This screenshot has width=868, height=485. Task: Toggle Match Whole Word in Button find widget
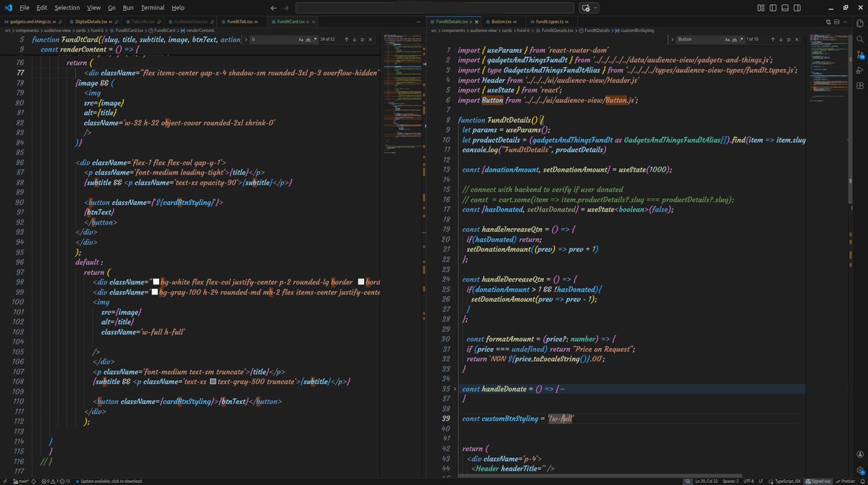pos(734,39)
